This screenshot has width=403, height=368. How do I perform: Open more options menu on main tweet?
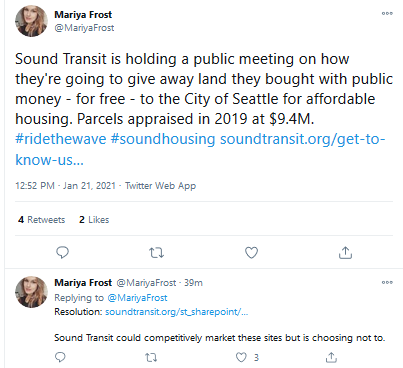[387, 14]
